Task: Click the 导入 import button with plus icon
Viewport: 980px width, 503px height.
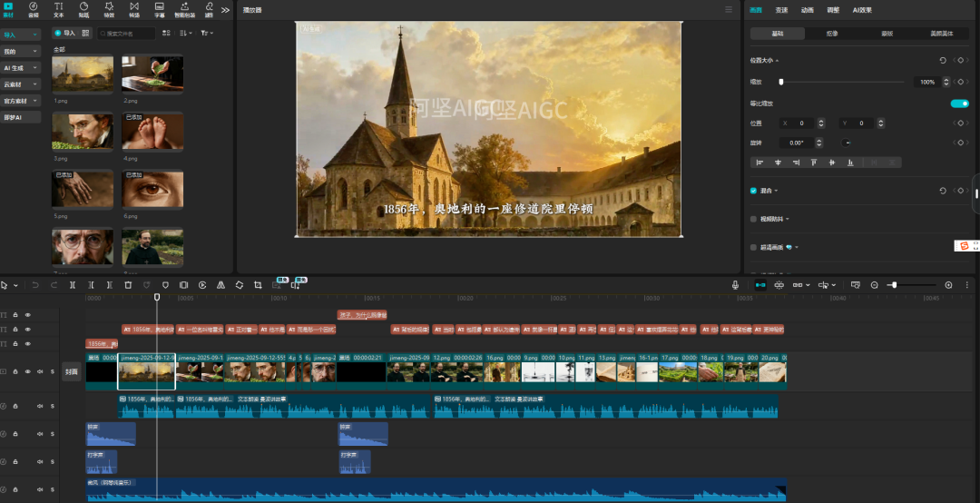Action: point(65,34)
